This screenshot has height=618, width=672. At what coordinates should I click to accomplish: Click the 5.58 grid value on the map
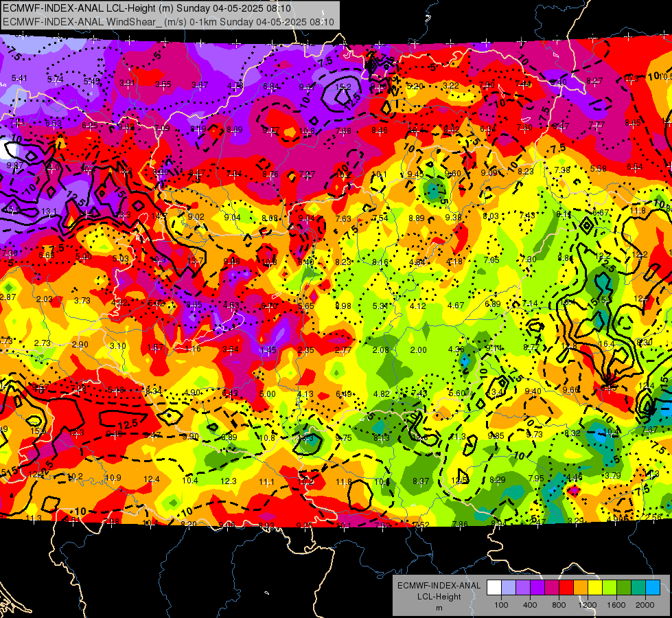click(599, 168)
